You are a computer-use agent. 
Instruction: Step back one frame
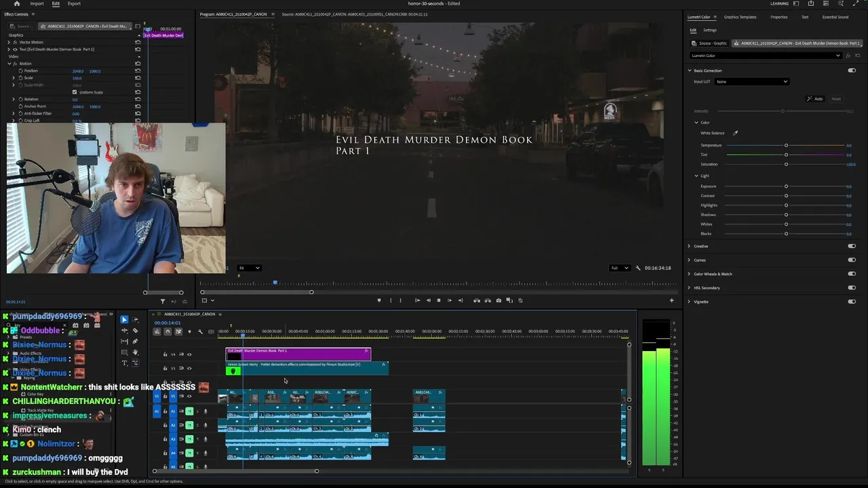tap(428, 300)
